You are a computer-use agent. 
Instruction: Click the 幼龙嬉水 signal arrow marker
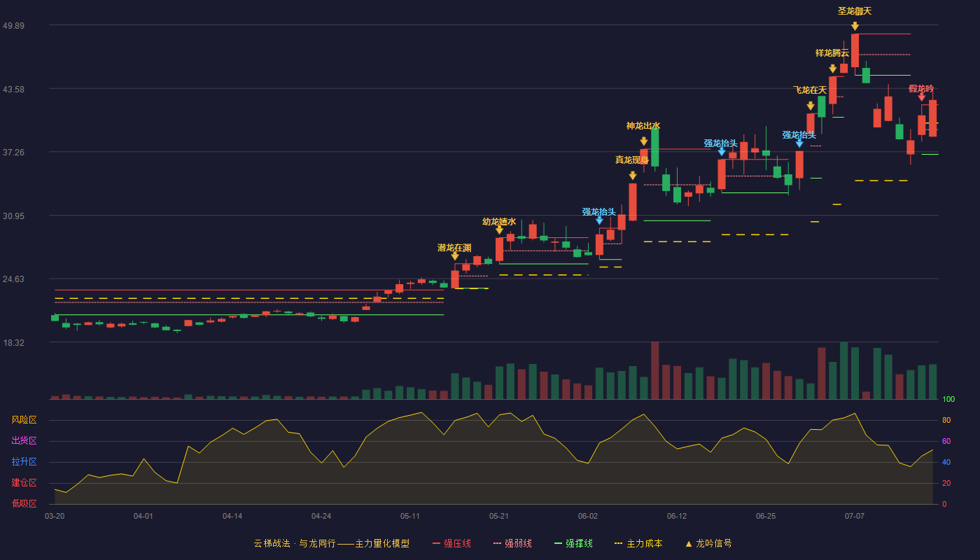click(499, 230)
